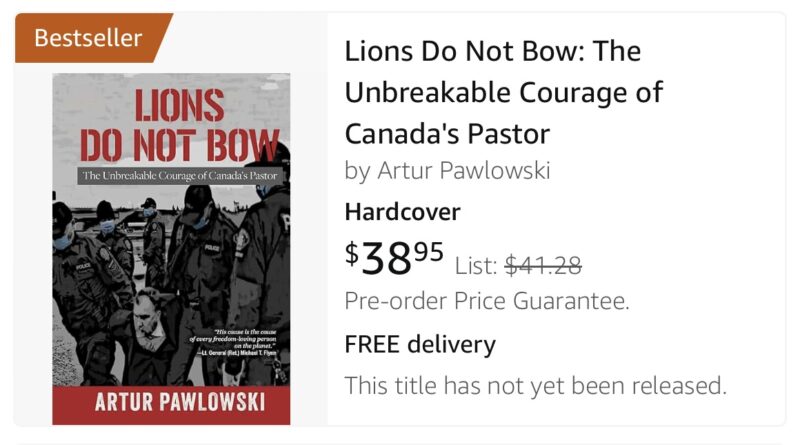Image resolution: width=800 pixels, height=445 pixels.
Task: Click the dollar sign of the price
Action: [352, 253]
